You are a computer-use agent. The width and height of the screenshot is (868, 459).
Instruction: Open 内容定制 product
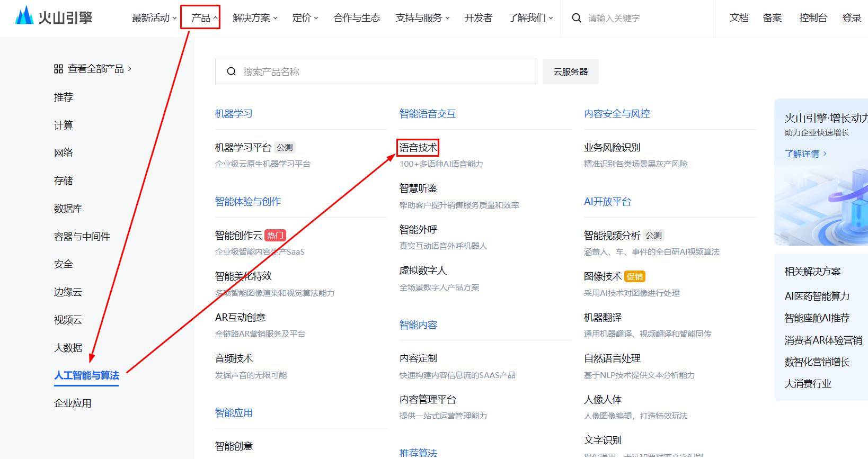[418, 358]
